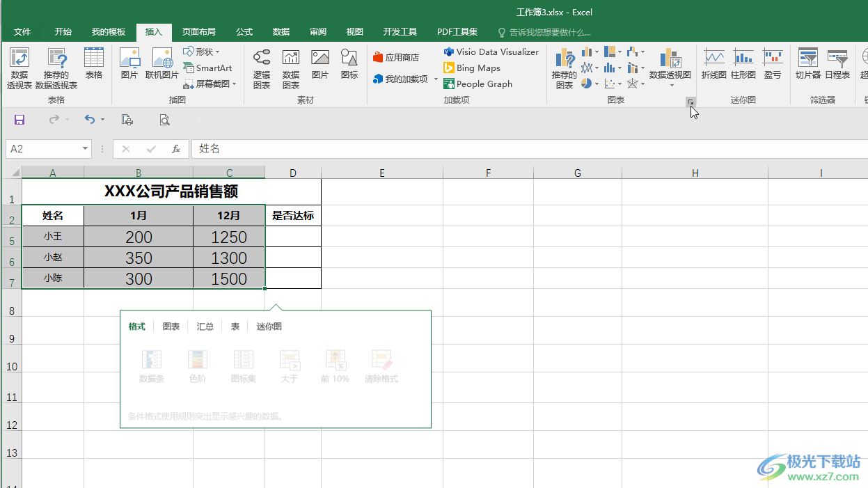Launch Bing Maps add-in

click(x=472, y=68)
